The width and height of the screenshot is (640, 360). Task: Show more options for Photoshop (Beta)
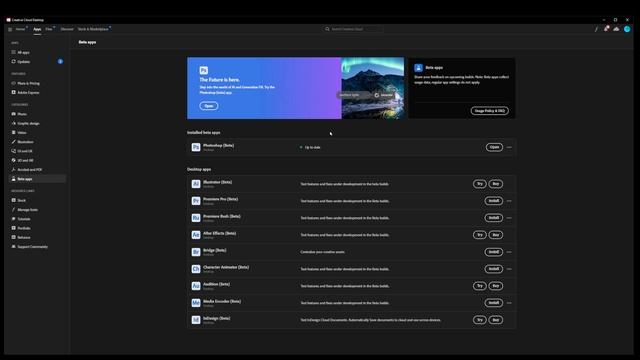(509, 147)
